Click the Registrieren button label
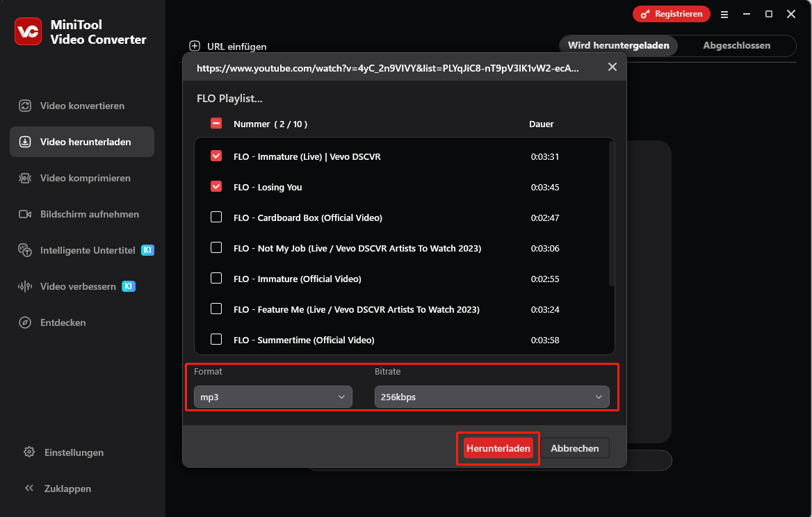The image size is (812, 517). (x=679, y=14)
